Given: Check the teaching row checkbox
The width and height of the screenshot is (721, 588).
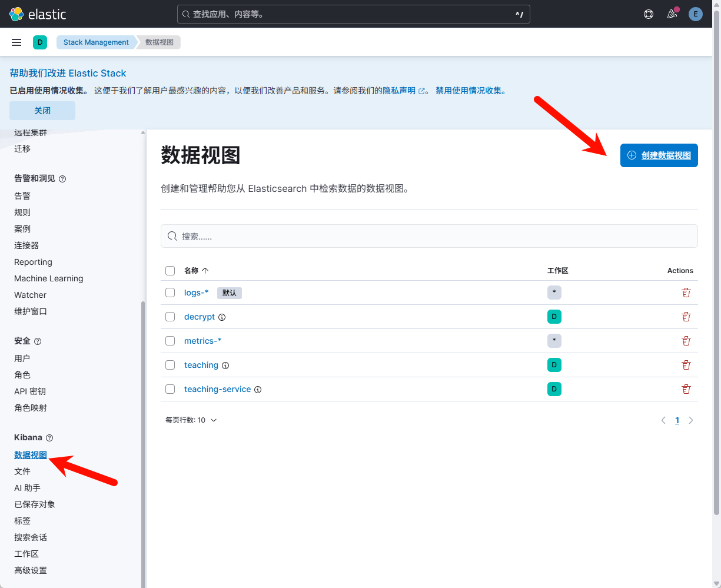Looking at the screenshot, I should pyautogui.click(x=170, y=365).
